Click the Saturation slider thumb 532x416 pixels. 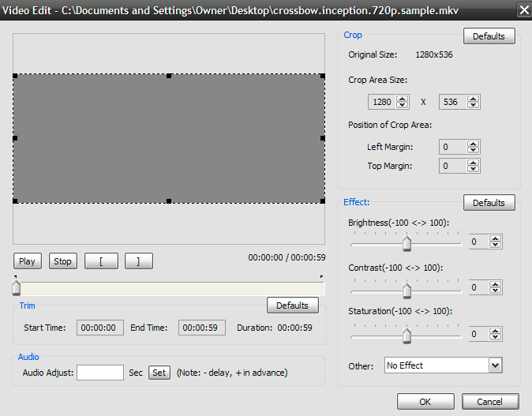[406, 336]
